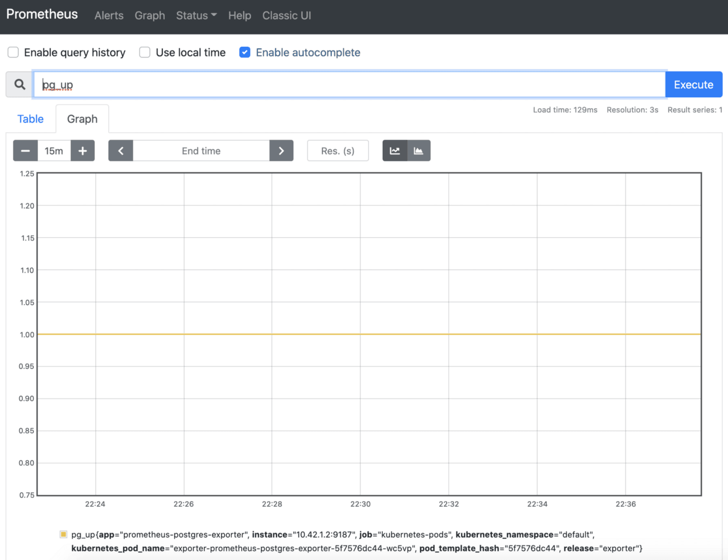Click the 15m range duration field
The image size is (728, 560).
click(54, 151)
